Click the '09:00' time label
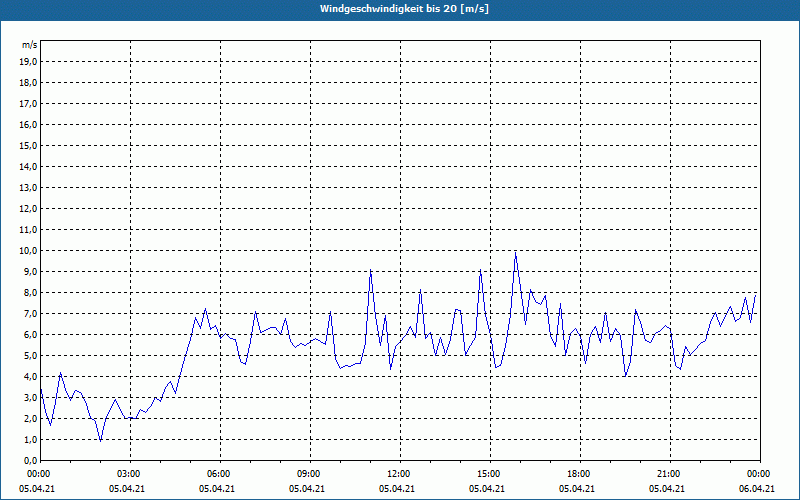This screenshot has height=500, width=800. point(310,474)
